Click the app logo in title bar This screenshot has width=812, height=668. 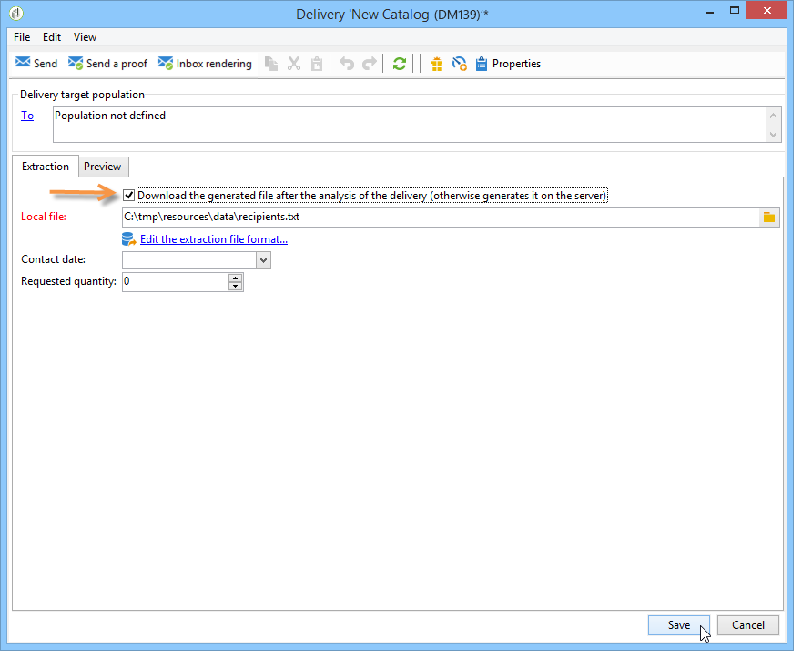tap(16, 14)
